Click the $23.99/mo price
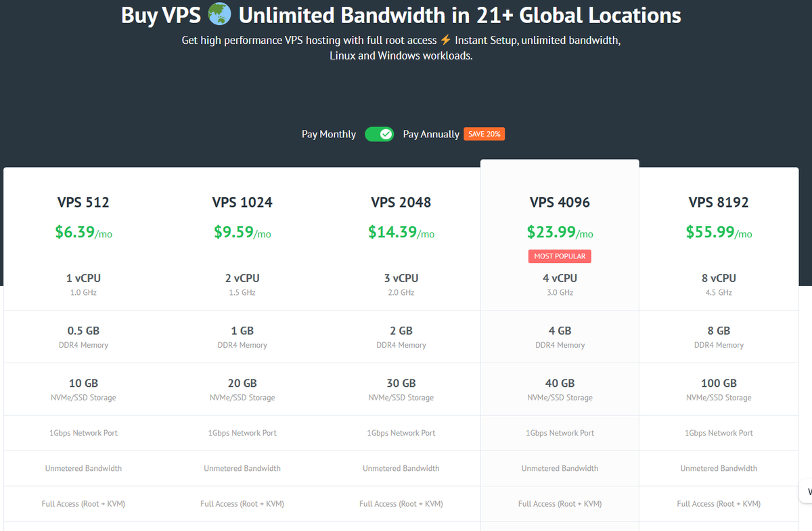812x531 pixels. pyautogui.click(x=560, y=232)
